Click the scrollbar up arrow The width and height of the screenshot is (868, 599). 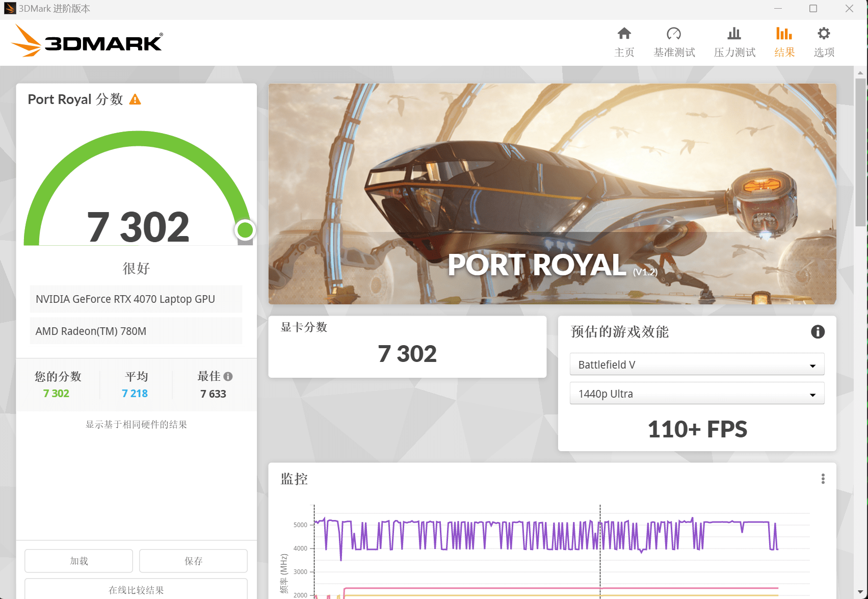(861, 72)
